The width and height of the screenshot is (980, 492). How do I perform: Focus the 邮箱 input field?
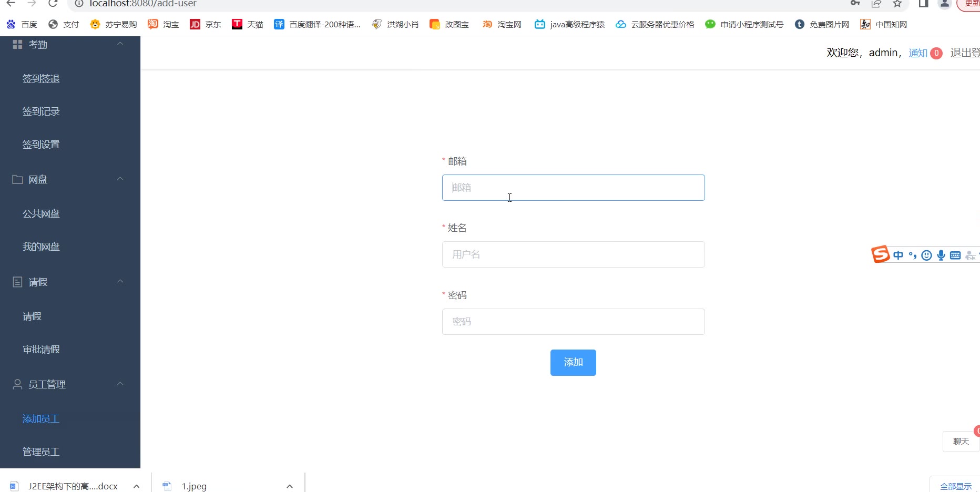click(x=573, y=188)
